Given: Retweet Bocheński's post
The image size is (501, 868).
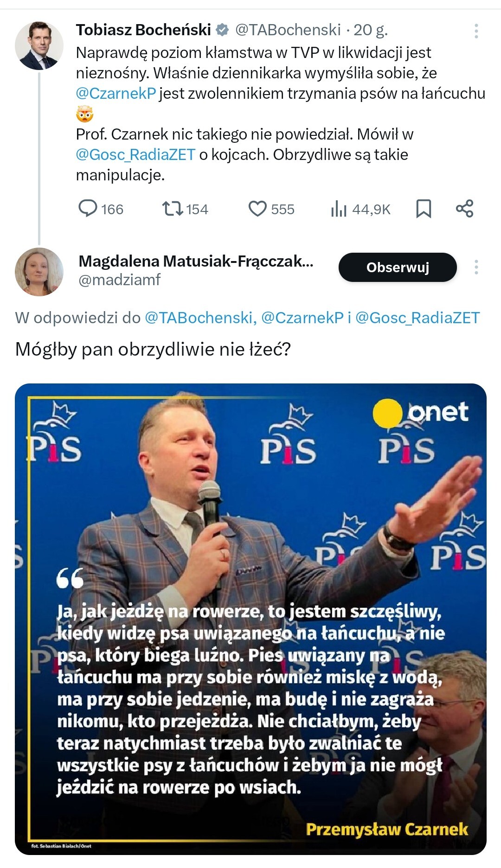Looking at the screenshot, I should pos(172,209).
